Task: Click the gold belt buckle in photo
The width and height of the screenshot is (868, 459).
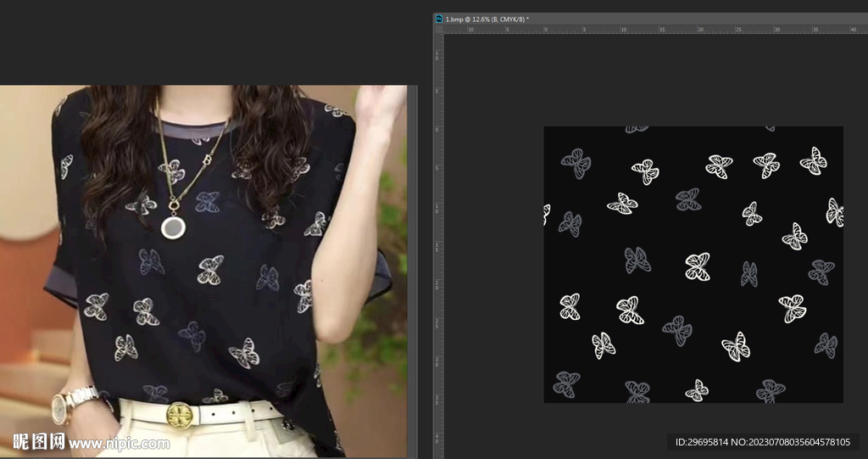Action: pos(179,415)
